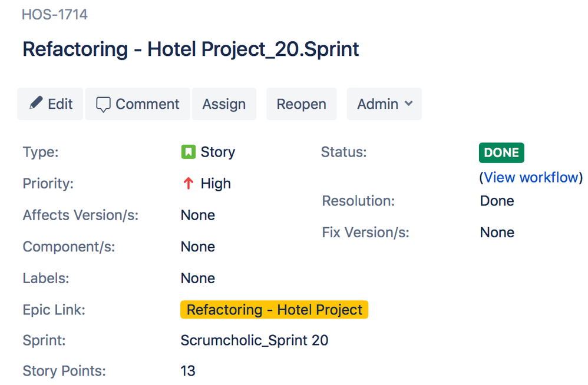This screenshot has height=385, width=588.
Task: Click the speech bubble Comment icon
Action: tap(103, 105)
